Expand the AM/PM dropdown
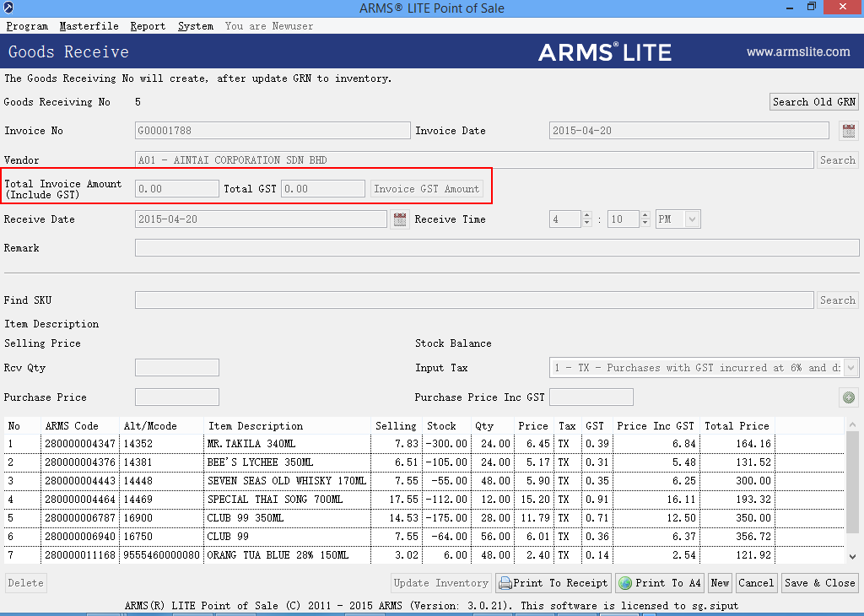Screen dimensions: 864x616 [692, 219]
